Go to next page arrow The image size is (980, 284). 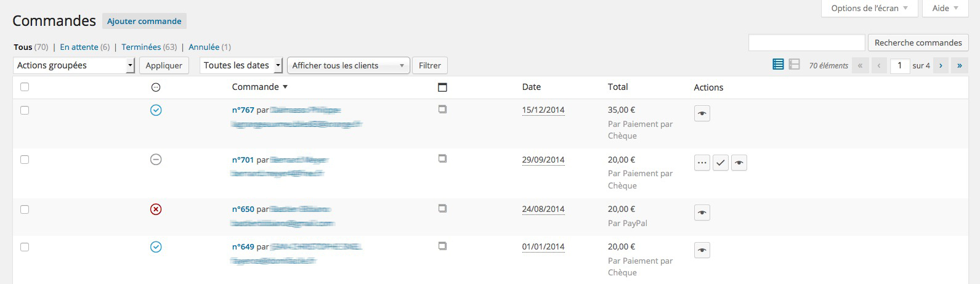tap(940, 65)
